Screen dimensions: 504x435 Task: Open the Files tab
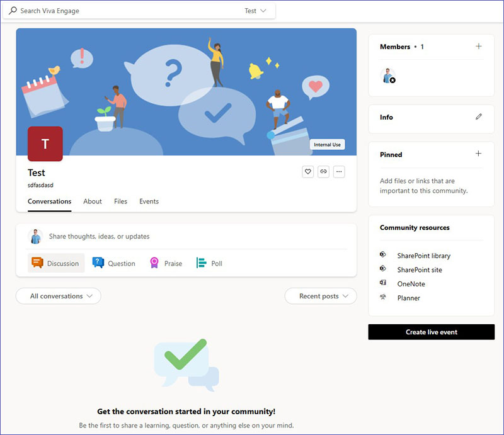(x=120, y=201)
